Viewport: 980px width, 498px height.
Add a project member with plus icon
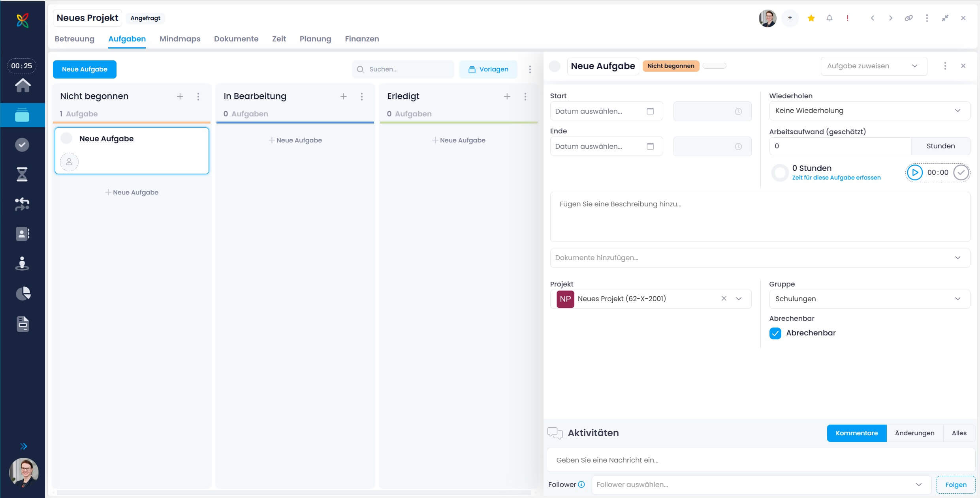pyautogui.click(x=790, y=18)
